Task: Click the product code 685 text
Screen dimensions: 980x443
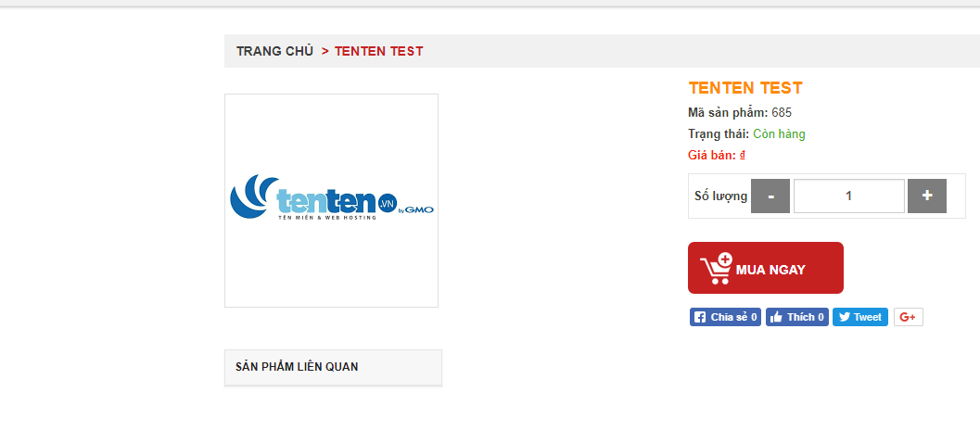Action: click(x=782, y=113)
